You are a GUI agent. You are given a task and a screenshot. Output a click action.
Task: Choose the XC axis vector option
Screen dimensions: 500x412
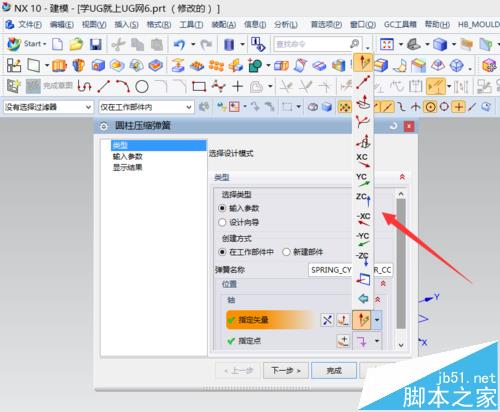tap(363, 160)
